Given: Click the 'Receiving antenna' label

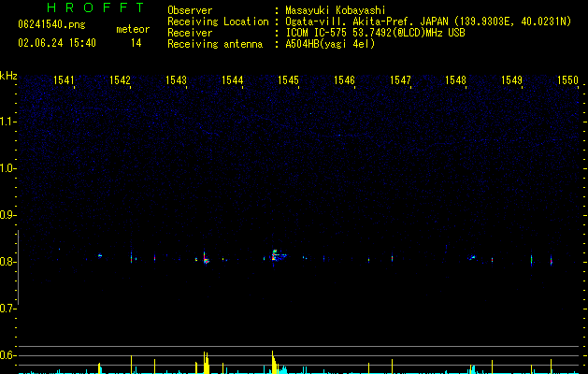Looking at the screenshot, I should (x=215, y=44).
